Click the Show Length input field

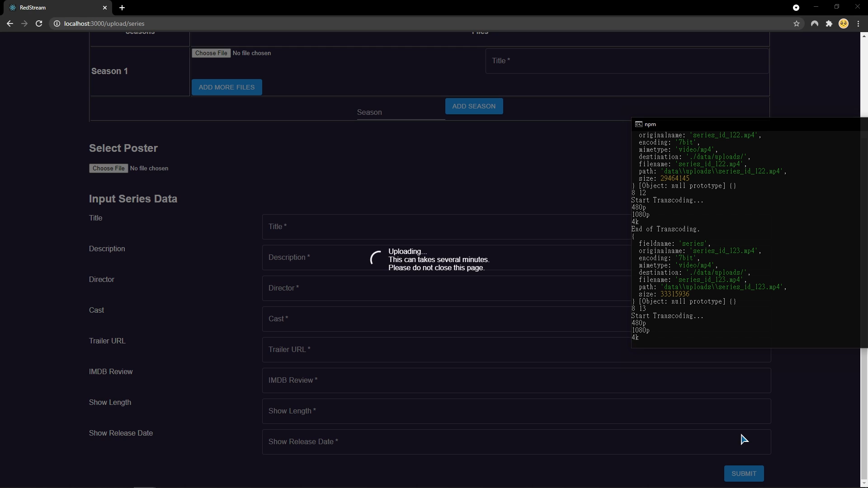click(x=515, y=411)
